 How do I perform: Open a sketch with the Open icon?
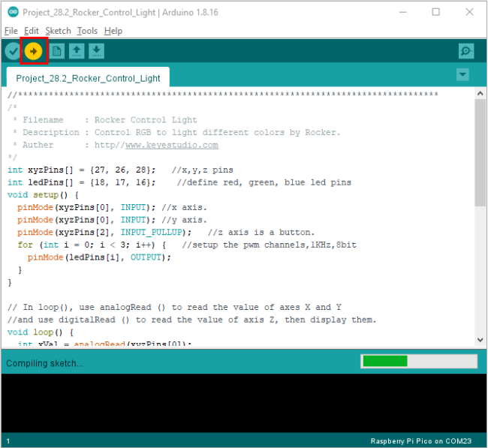[x=77, y=51]
